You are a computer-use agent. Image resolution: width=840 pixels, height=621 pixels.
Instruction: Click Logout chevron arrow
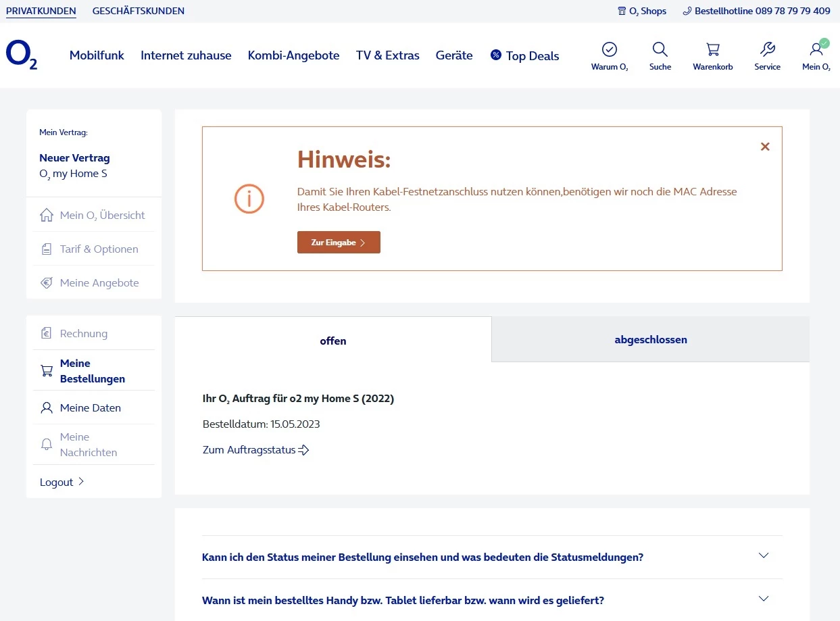(x=81, y=482)
